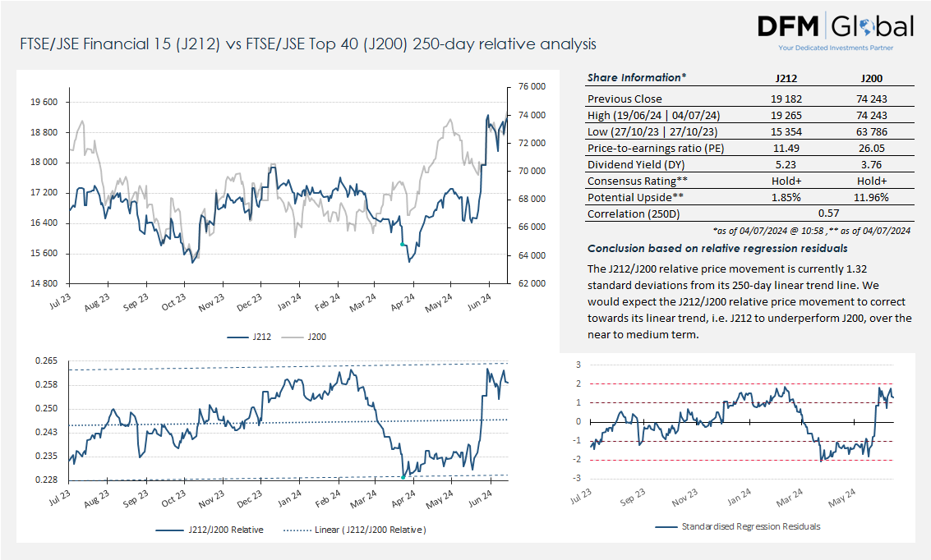Select the 'Dividend Yield (DY)' label

(636, 165)
